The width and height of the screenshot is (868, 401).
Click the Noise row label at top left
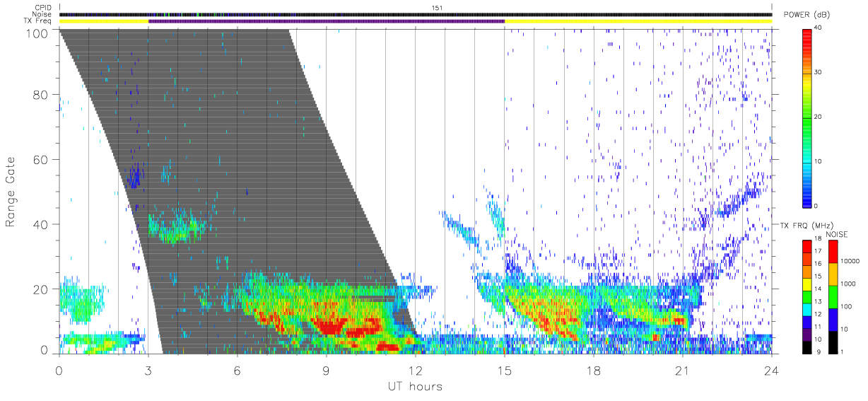point(42,15)
